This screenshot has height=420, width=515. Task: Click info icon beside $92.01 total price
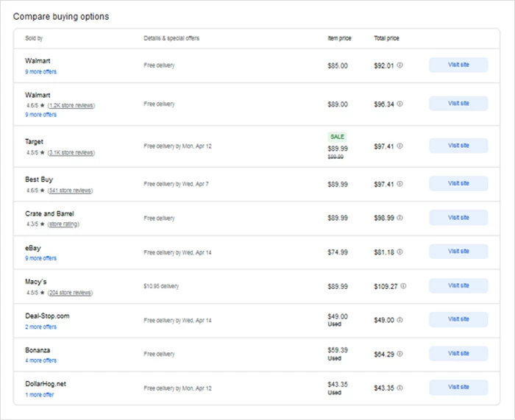(x=400, y=65)
